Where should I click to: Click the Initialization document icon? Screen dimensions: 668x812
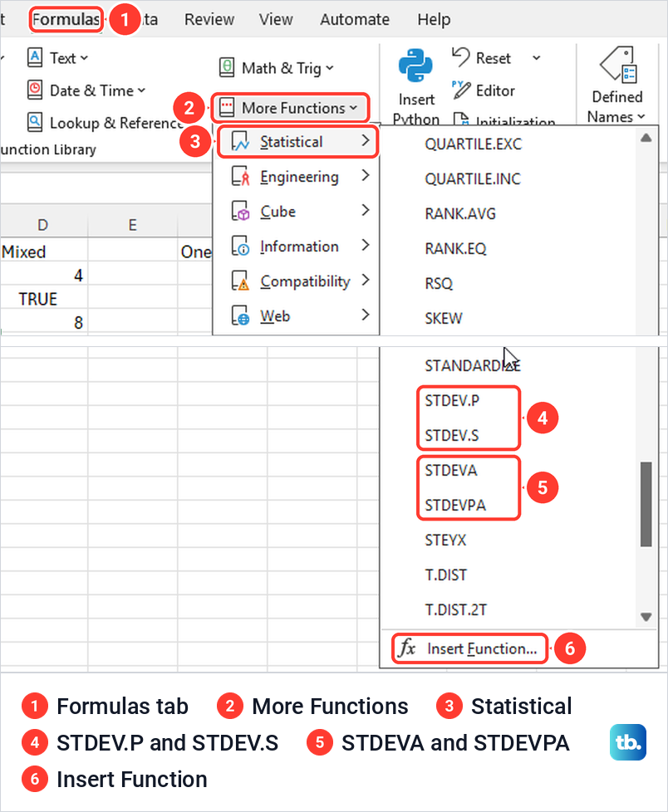point(461,119)
